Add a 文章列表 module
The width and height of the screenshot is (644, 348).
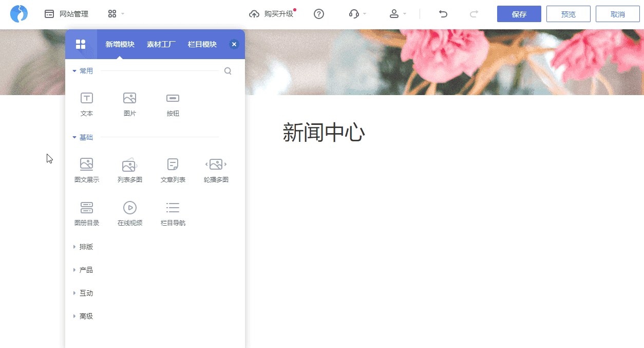173,171
